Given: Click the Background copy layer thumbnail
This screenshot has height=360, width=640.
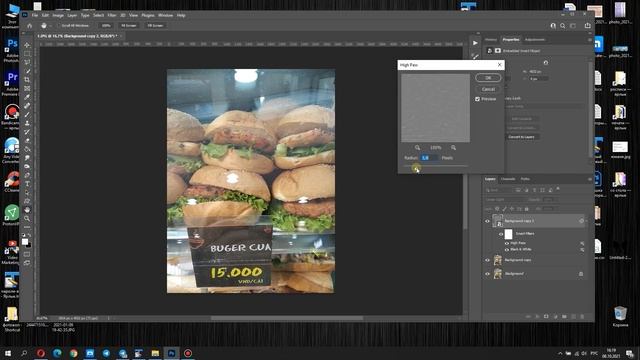Looking at the screenshot, I should 498,260.
